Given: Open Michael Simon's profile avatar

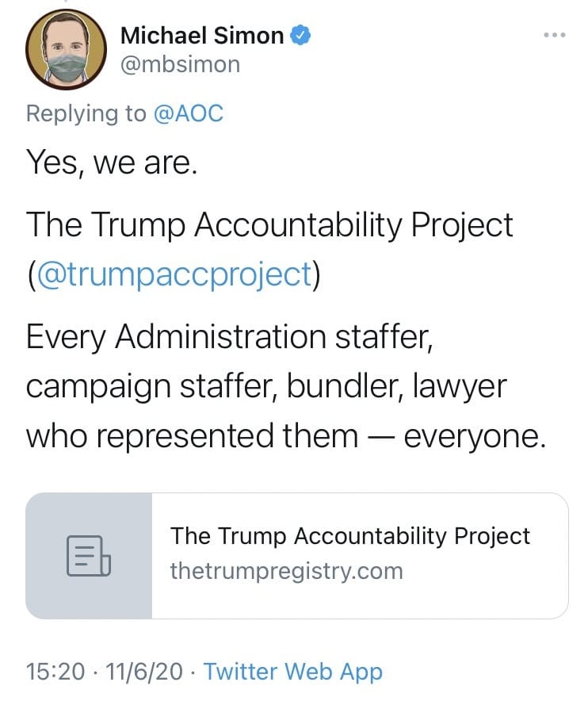Looking at the screenshot, I should pos(67,49).
